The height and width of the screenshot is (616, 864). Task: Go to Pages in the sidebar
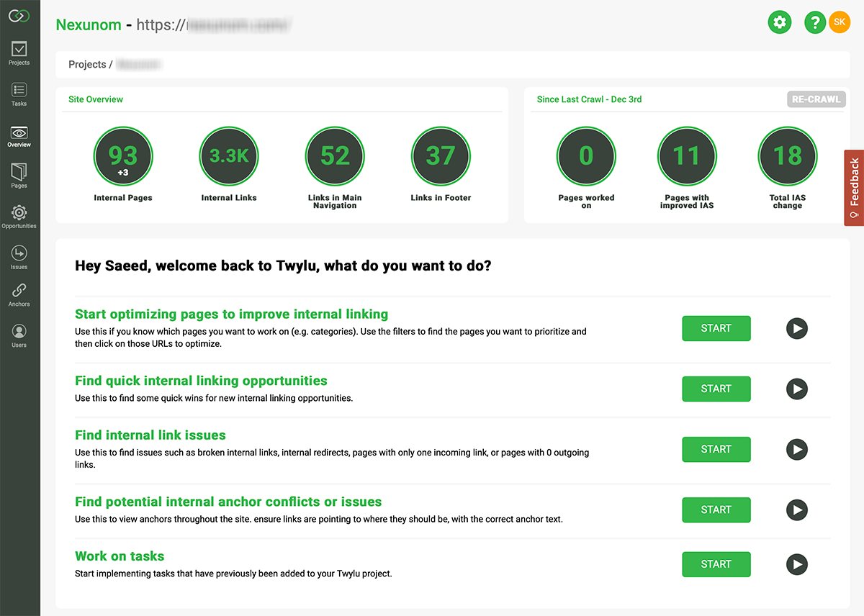pyautogui.click(x=19, y=176)
